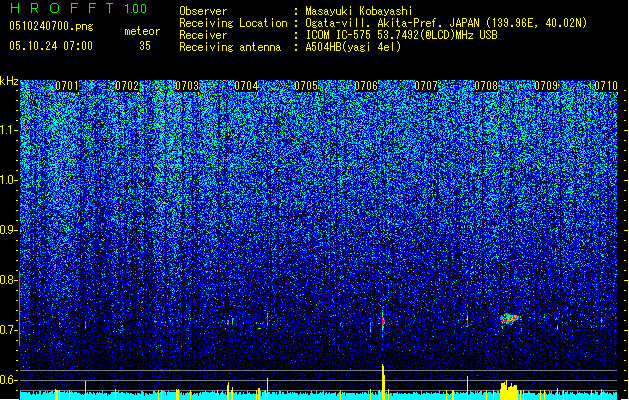Click the 1.0 kHz axis label

9,180
